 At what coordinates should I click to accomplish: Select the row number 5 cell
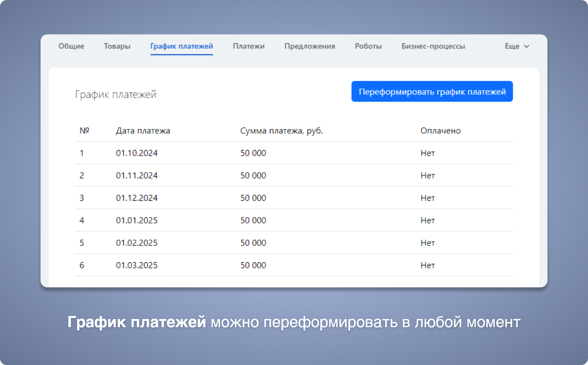(x=82, y=243)
